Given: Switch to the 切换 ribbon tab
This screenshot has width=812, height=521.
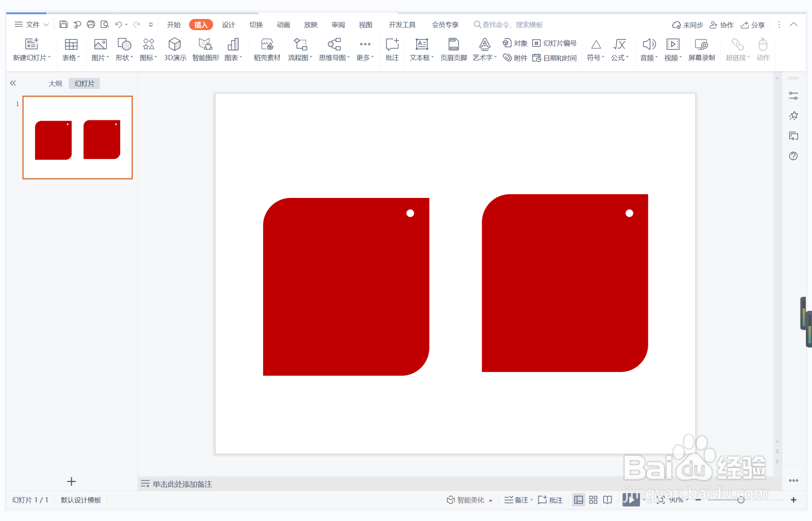Looking at the screenshot, I should (x=256, y=25).
